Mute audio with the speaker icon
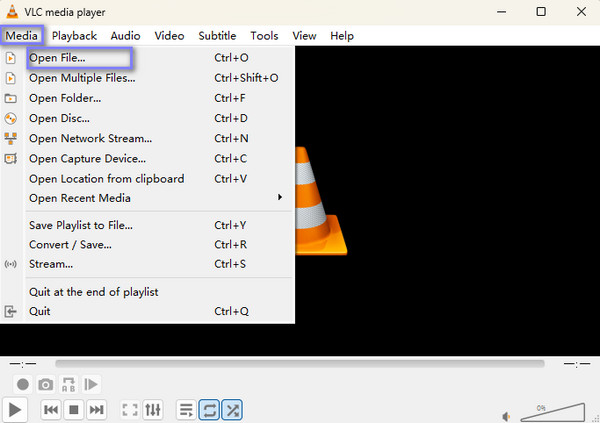The height and width of the screenshot is (423, 600). (x=506, y=416)
